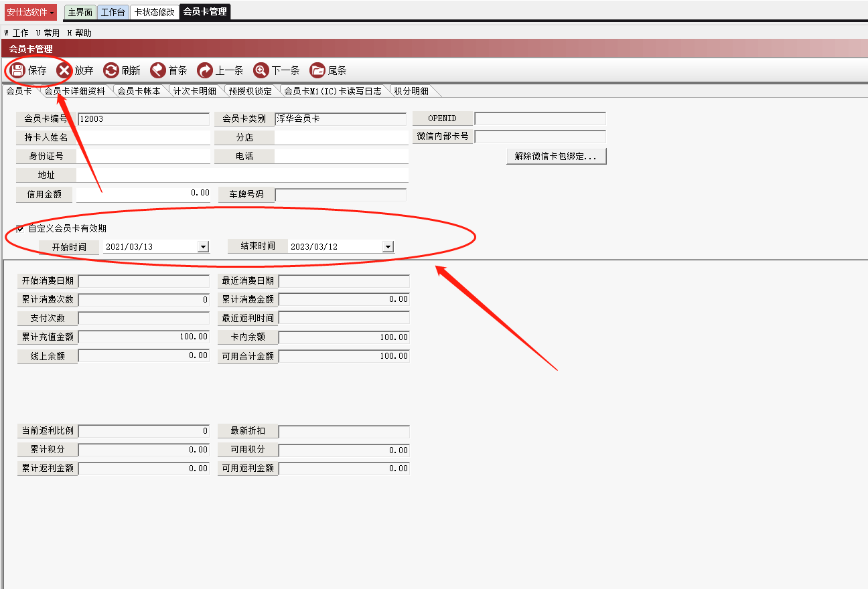Open the U 常用 menu
Viewport: 868px width, 589px height.
[x=48, y=33]
